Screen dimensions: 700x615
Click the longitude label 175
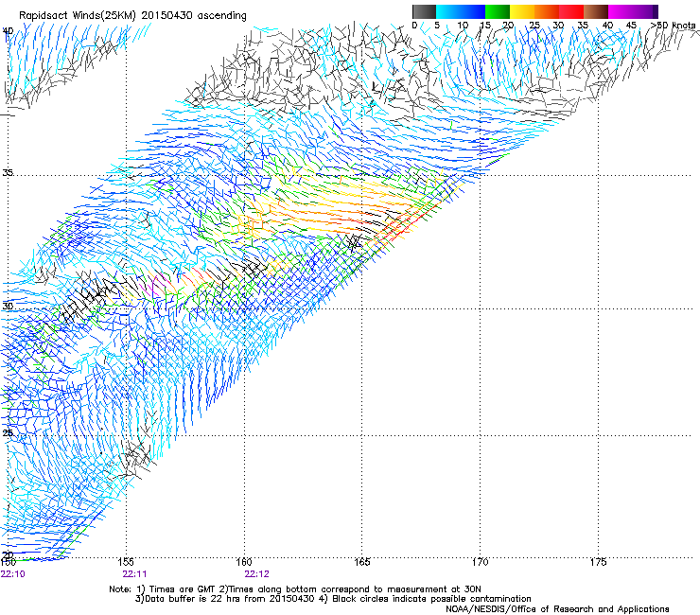click(x=598, y=562)
